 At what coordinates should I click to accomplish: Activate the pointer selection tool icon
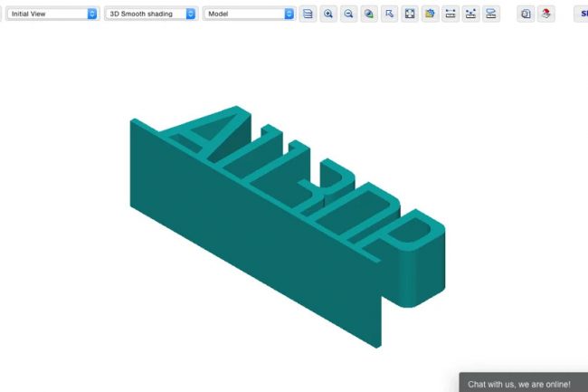point(389,14)
